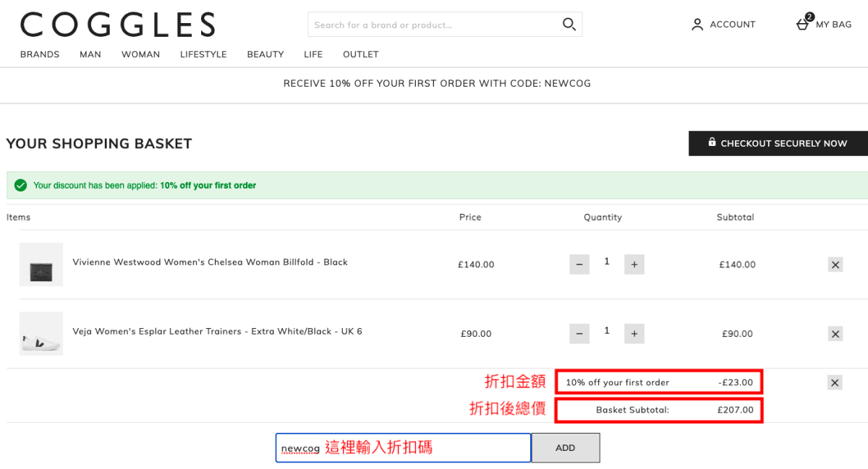Click the Vivienne Westwood billfold thumbnail
This screenshot has width=868, height=469.
pyautogui.click(x=41, y=264)
